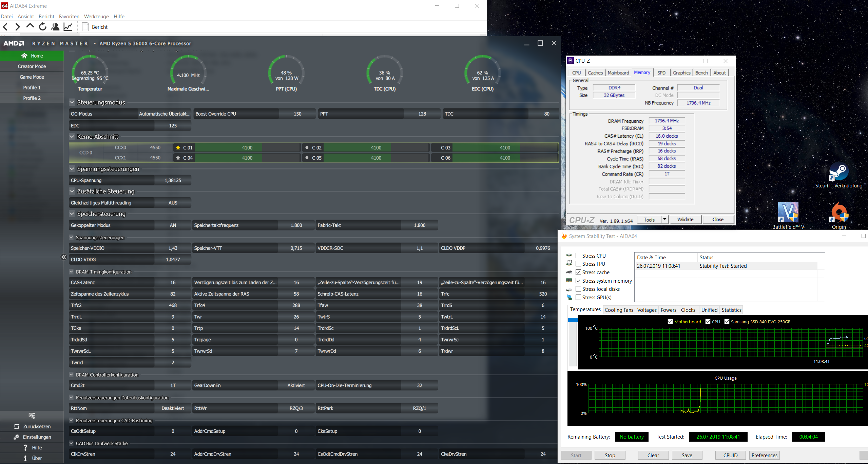Uncheck the Stress cache checkbox
This screenshot has height=464, width=868.
tap(578, 272)
